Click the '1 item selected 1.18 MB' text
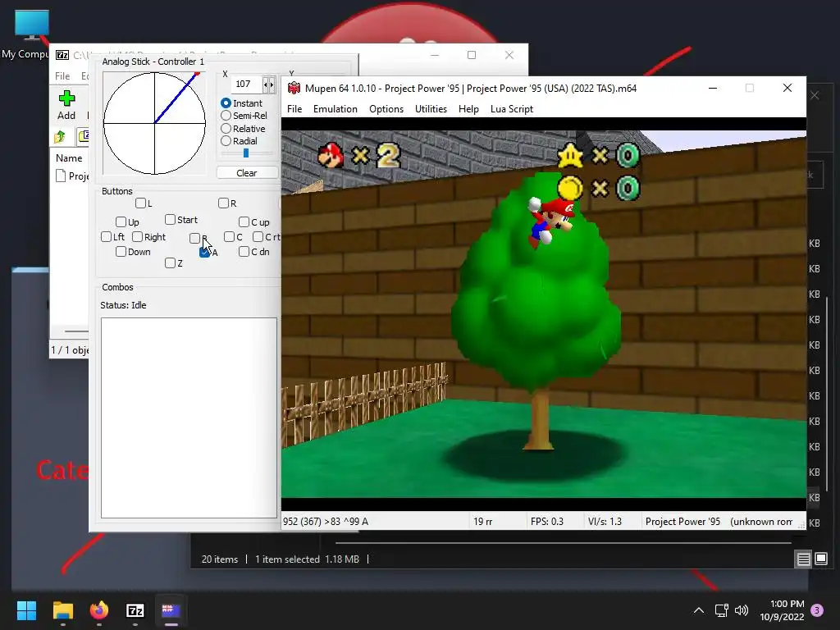The width and height of the screenshot is (840, 630). 307,559
